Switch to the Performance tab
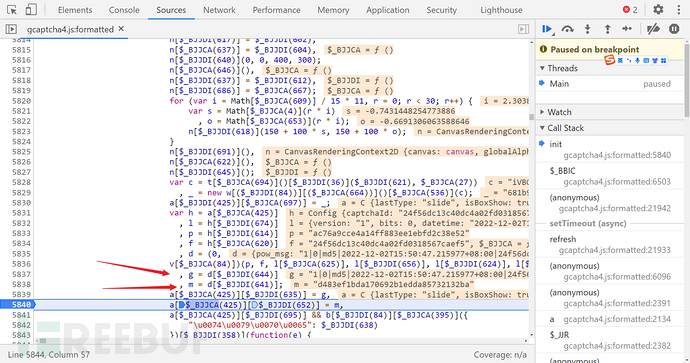The width and height of the screenshot is (690, 363). (276, 10)
